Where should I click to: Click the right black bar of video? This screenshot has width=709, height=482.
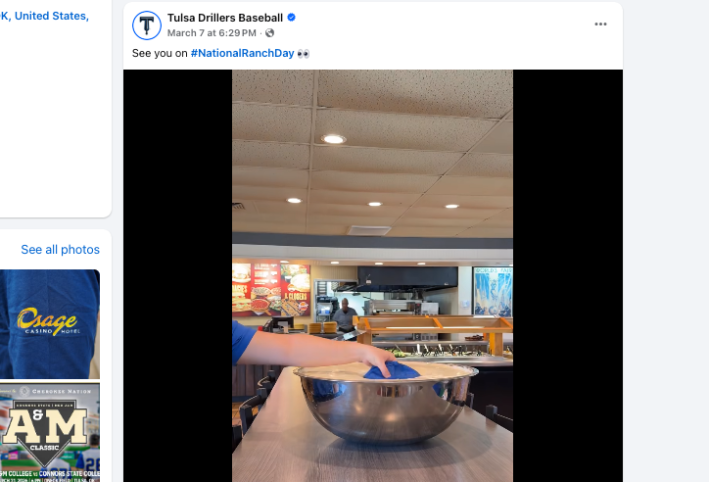568,276
